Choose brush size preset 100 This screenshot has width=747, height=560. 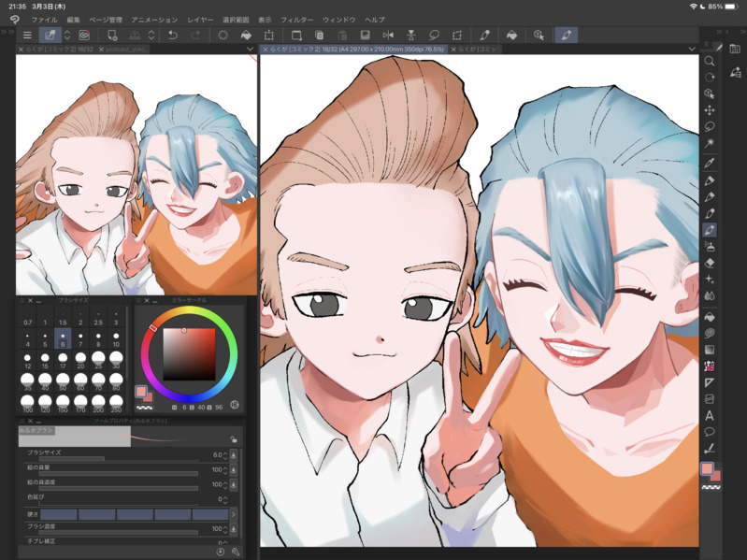pos(28,403)
